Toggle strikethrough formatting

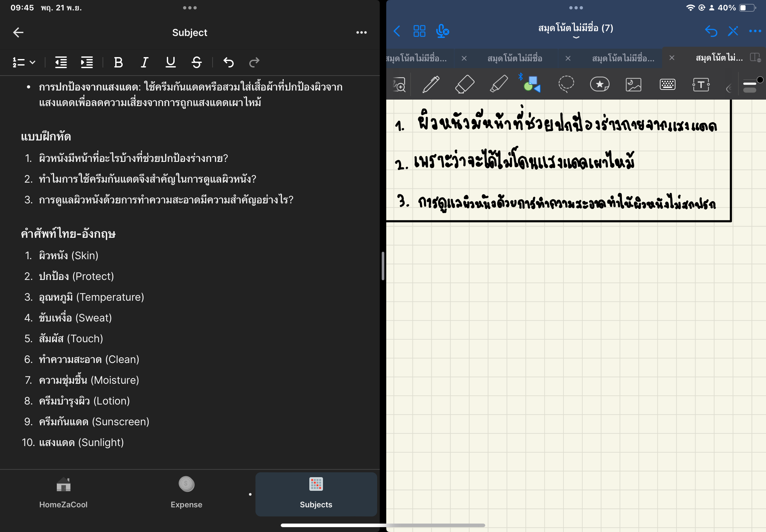[196, 62]
